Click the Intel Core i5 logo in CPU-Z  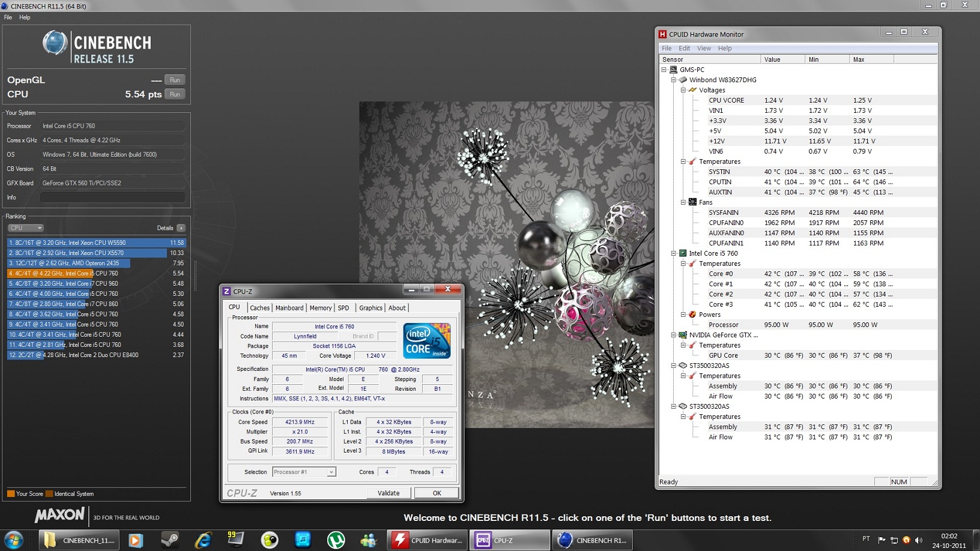(x=426, y=341)
